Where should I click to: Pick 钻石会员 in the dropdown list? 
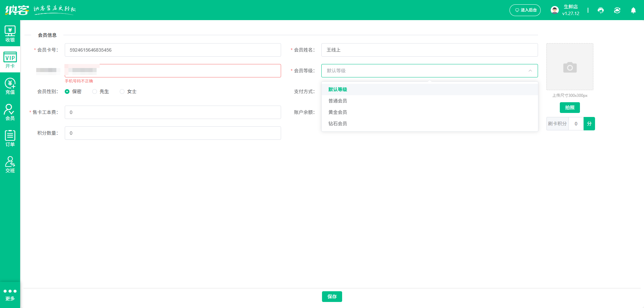pyautogui.click(x=338, y=124)
